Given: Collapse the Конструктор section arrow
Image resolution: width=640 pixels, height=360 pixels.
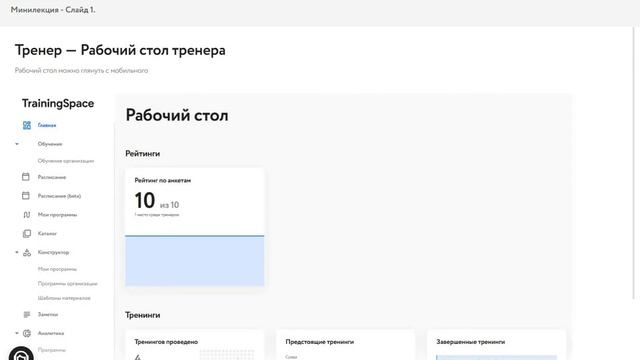Looking at the screenshot, I should (x=17, y=252).
